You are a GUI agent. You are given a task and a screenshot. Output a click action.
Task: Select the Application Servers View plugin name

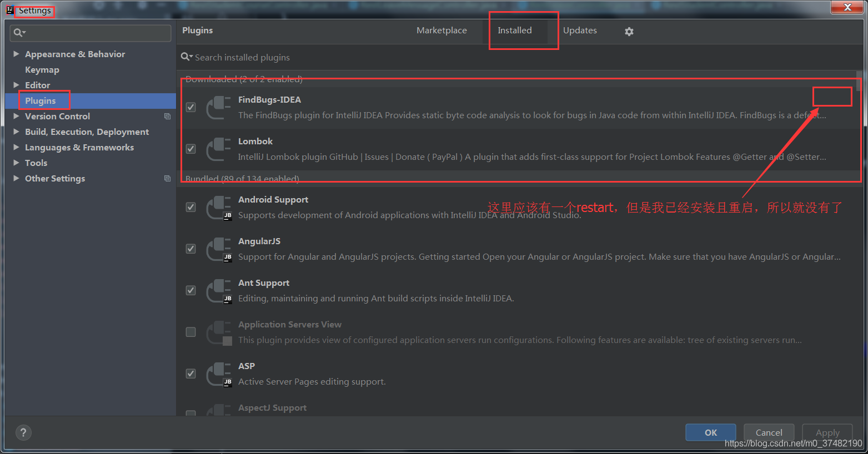(x=290, y=325)
